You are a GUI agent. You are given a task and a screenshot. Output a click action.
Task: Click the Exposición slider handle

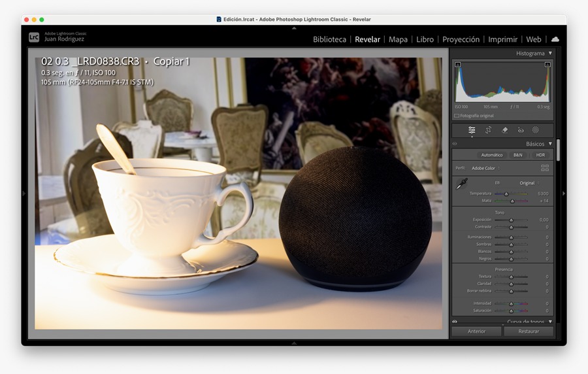[511, 220]
